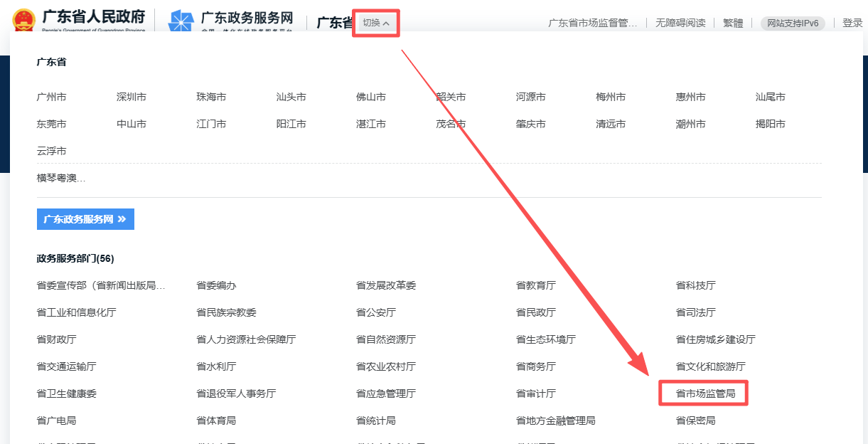
Task: Select the 揭阳市 city link
Action: (770, 123)
